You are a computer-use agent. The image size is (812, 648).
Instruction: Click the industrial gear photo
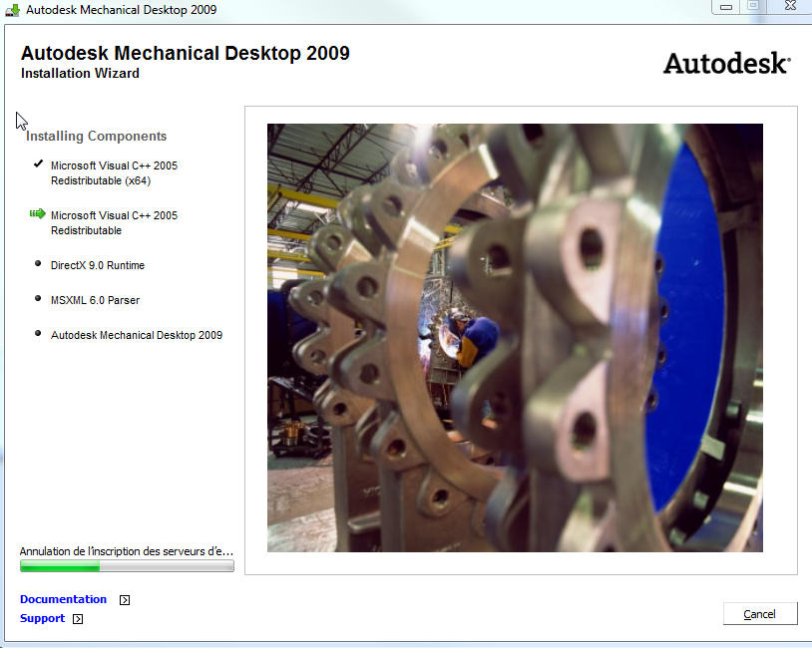[x=515, y=337]
